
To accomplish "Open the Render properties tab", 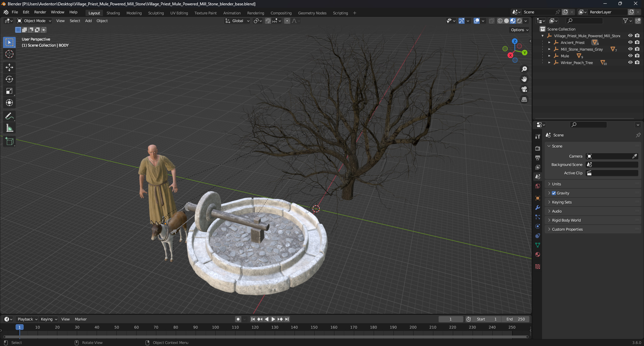I will click(538, 148).
